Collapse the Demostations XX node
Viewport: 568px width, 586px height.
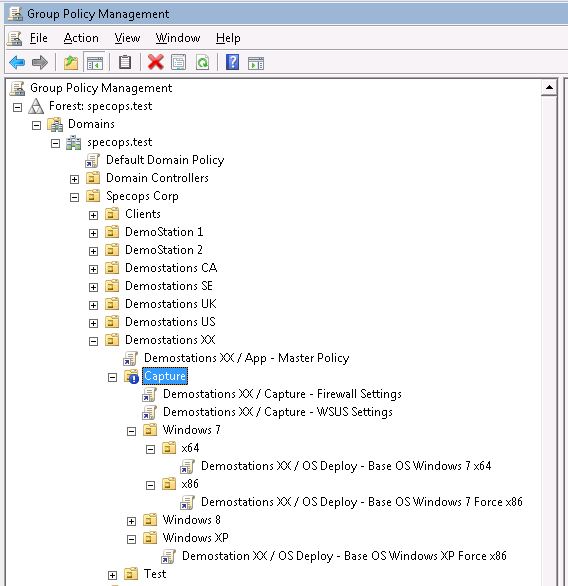pyautogui.click(x=93, y=341)
